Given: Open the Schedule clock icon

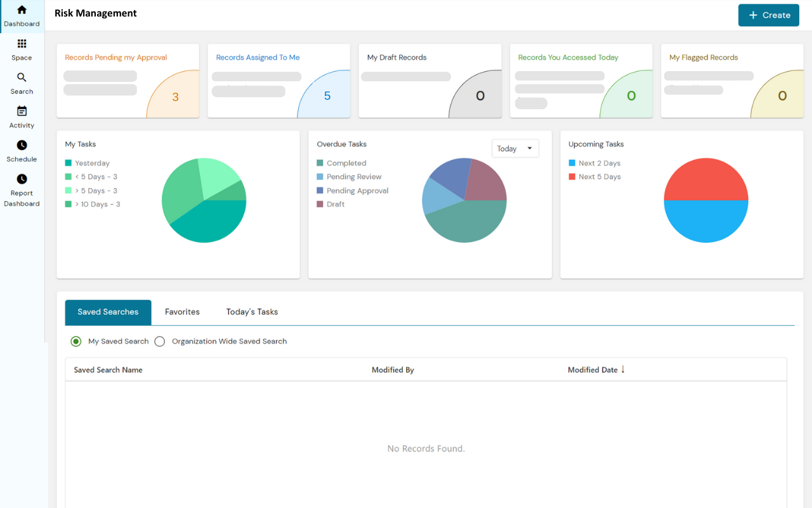Looking at the screenshot, I should [x=22, y=145].
